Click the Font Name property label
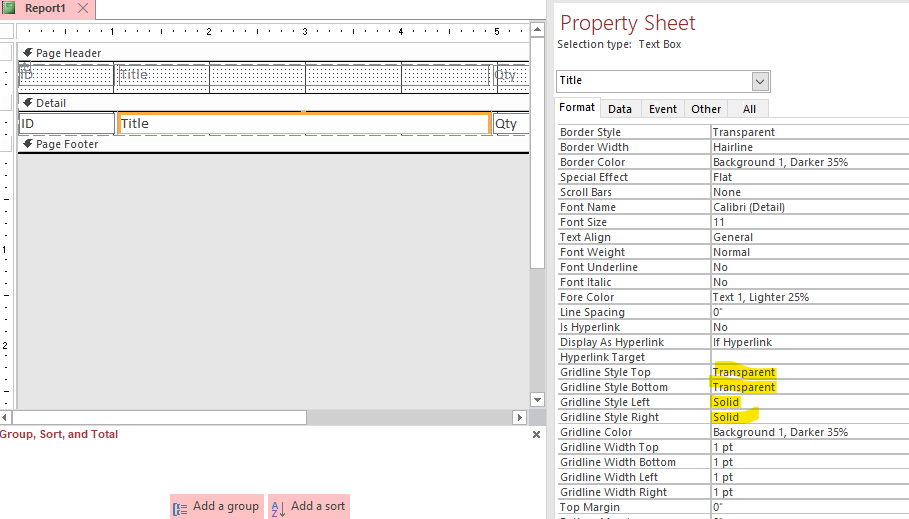 coord(588,208)
